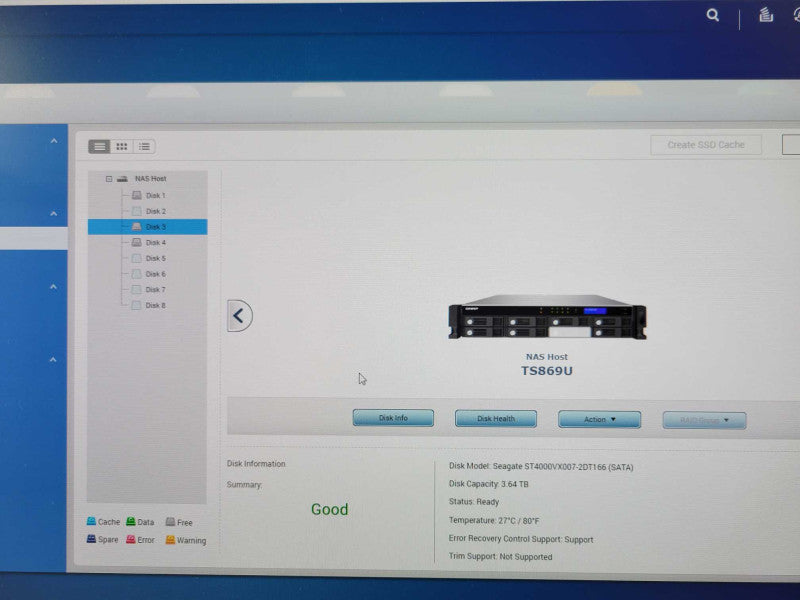Select Disk 4 in the tree
This screenshot has height=600, width=800.
click(156, 242)
